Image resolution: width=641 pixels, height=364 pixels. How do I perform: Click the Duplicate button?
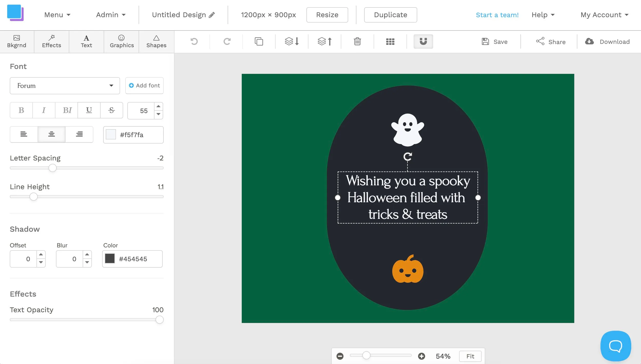(x=391, y=15)
